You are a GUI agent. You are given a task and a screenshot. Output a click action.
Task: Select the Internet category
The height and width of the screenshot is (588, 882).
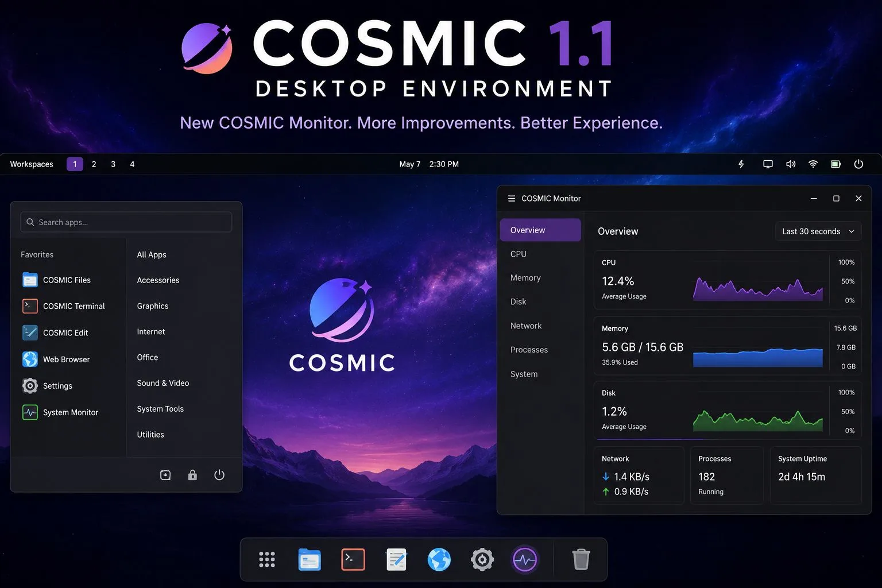click(151, 332)
